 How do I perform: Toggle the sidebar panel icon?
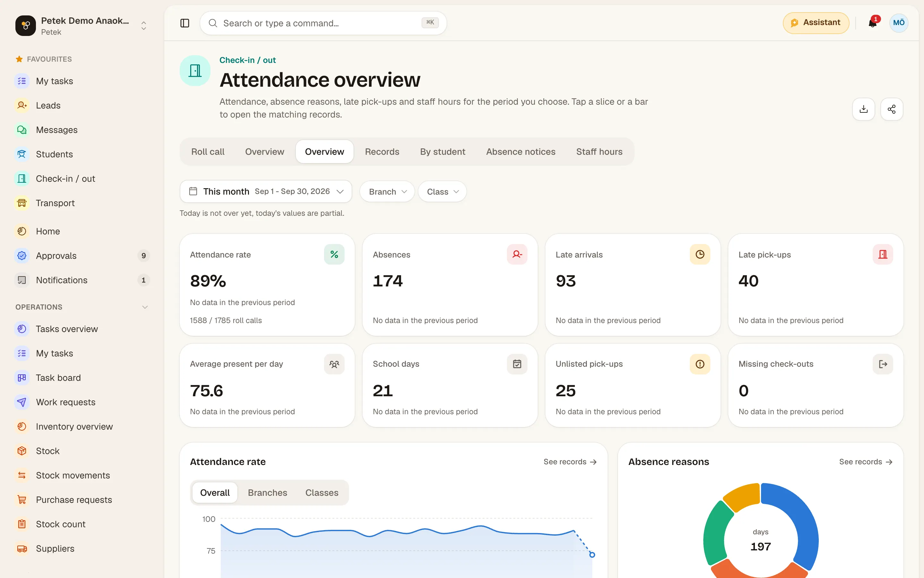pyautogui.click(x=185, y=23)
